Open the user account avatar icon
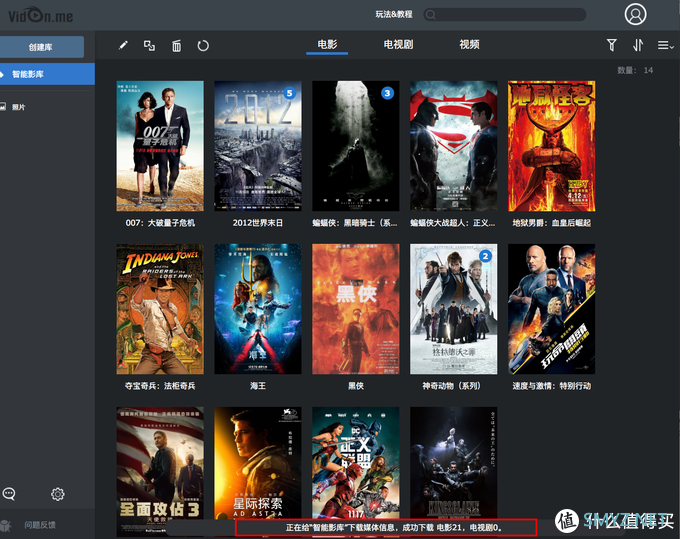 [x=635, y=14]
